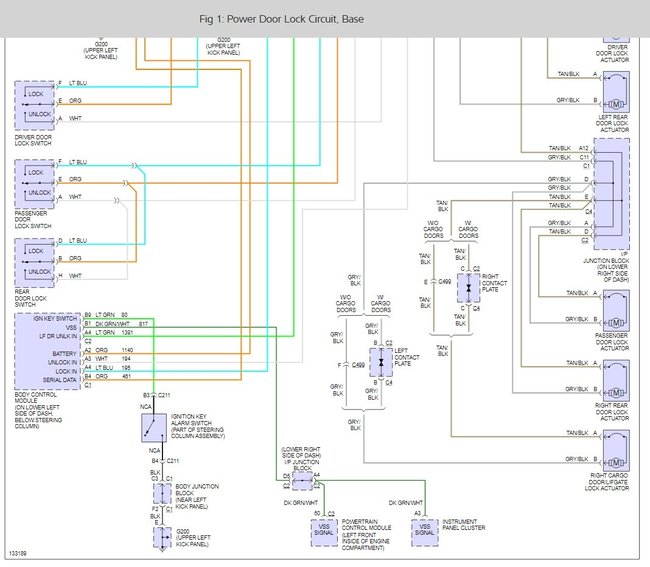Select the 'LEFT REAR DOOR LOCK ACTUATOR' label
The height and width of the screenshot is (567, 650).
(613, 124)
